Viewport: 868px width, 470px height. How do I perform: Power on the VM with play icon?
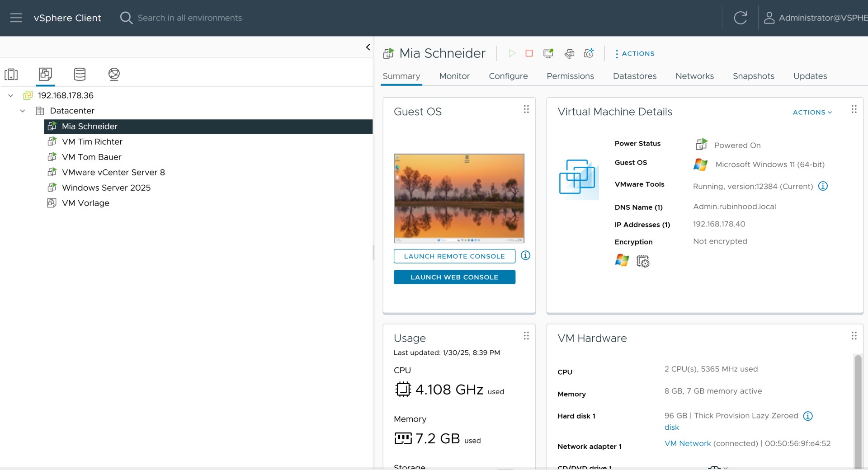coord(512,53)
